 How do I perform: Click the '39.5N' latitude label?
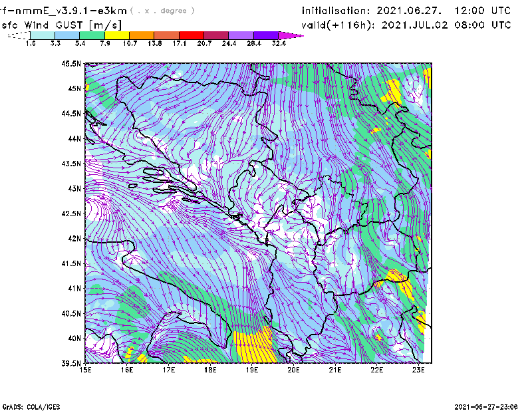click(71, 364)
